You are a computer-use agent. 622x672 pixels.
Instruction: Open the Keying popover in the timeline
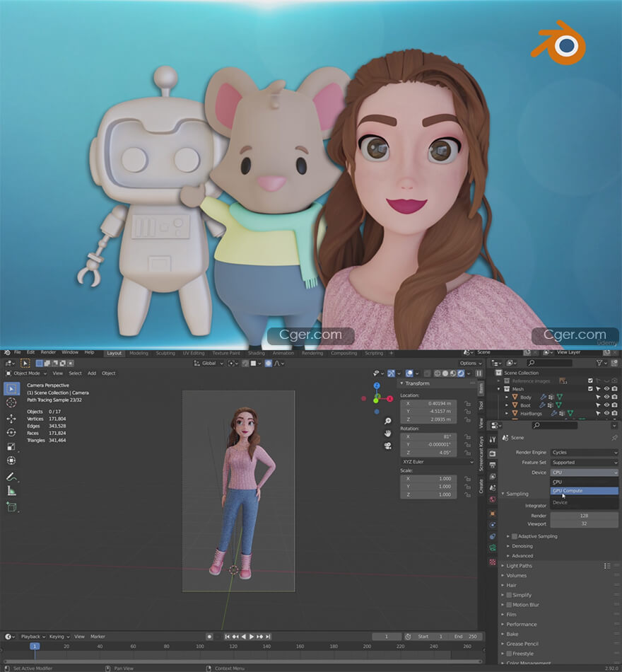pos(59,637)
